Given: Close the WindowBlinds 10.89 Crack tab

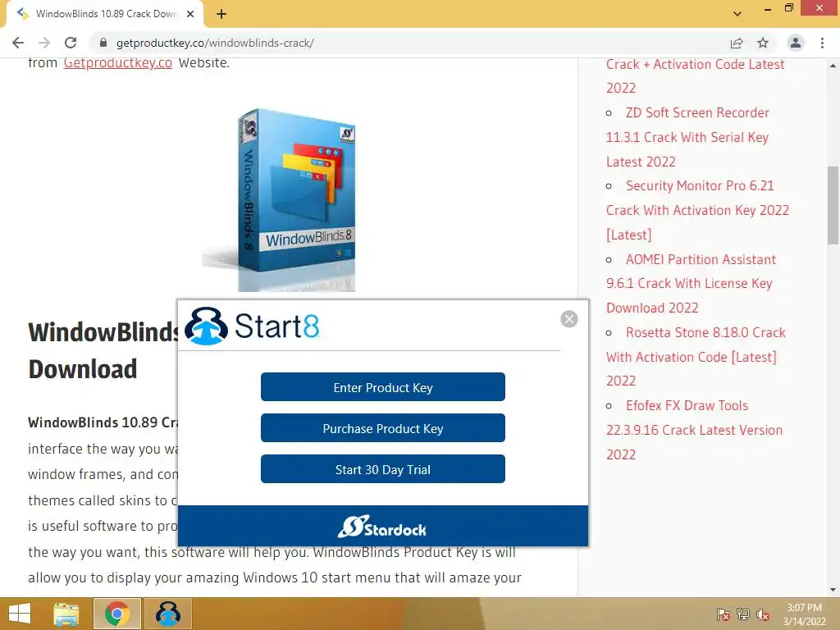Looking at the screenshot, I should pos(190,14).
